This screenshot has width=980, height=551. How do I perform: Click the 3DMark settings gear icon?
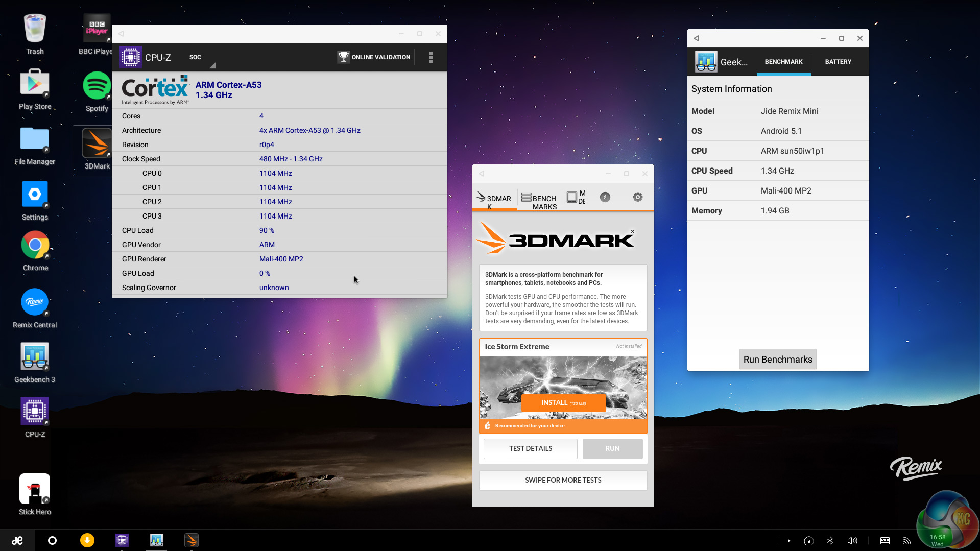coord(637,197)
